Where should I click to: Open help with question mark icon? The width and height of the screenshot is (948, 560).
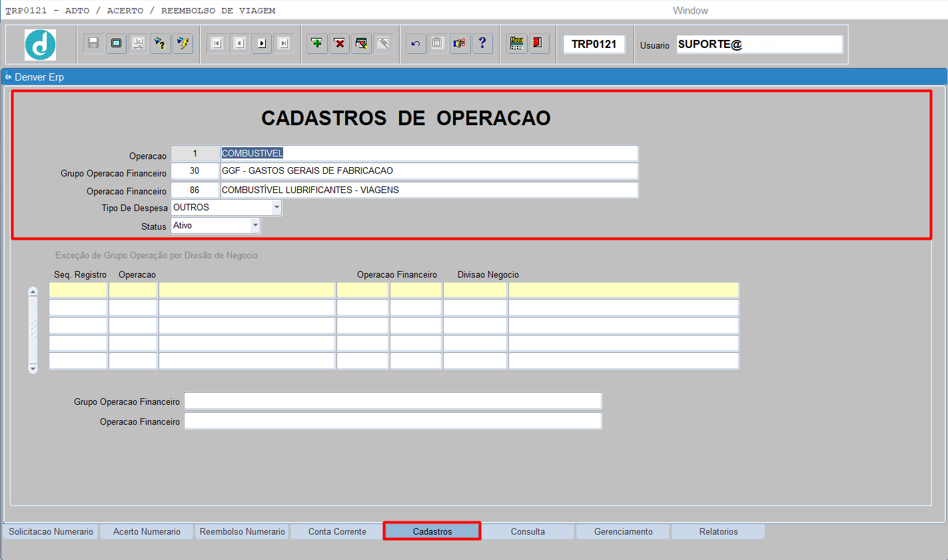[482, 43]
